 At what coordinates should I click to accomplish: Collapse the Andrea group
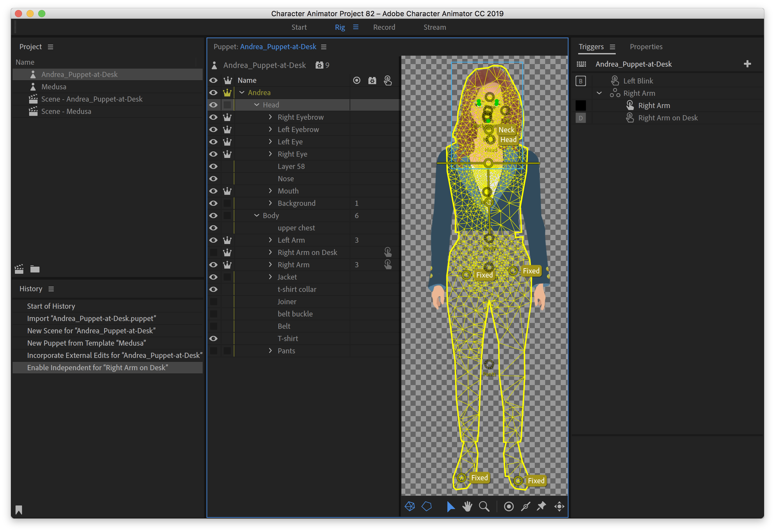coord(242,92)
